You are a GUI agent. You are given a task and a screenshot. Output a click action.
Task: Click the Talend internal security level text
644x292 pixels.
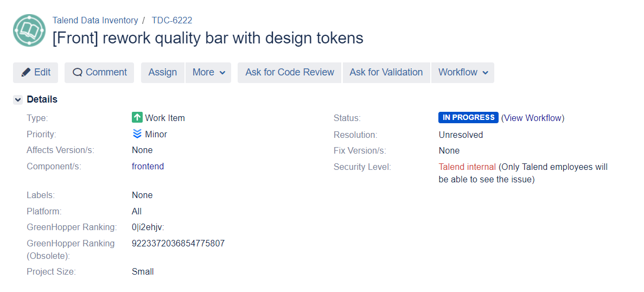[467, 167]
